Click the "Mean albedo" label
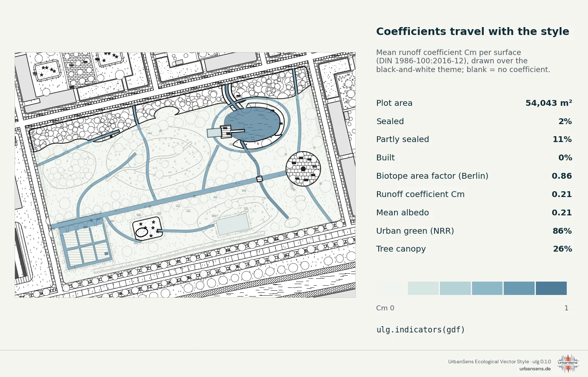Image resolution: width=588 pixels, height=377 pixels. tap(402, 213)
